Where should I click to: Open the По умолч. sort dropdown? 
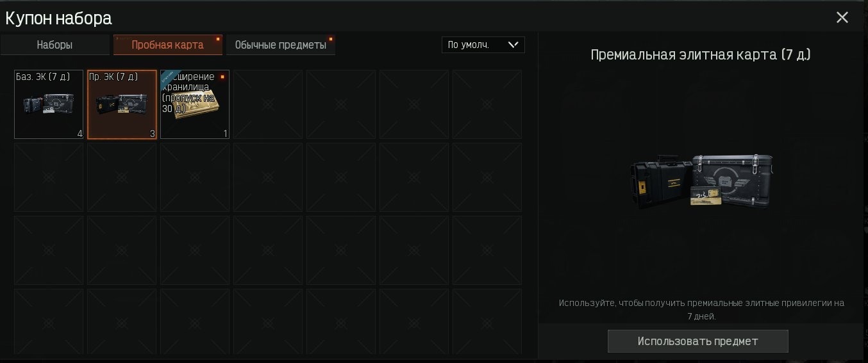[x=483, y=45]
